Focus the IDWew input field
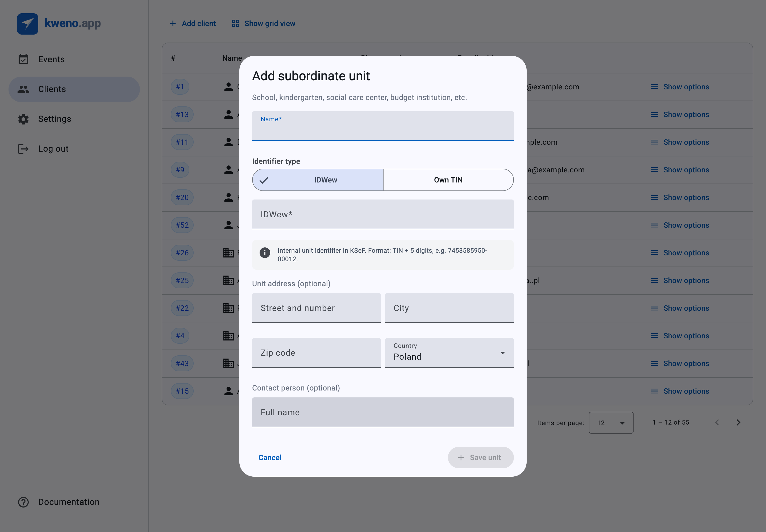This screenshot has width=766, height=532. point(383,214)
